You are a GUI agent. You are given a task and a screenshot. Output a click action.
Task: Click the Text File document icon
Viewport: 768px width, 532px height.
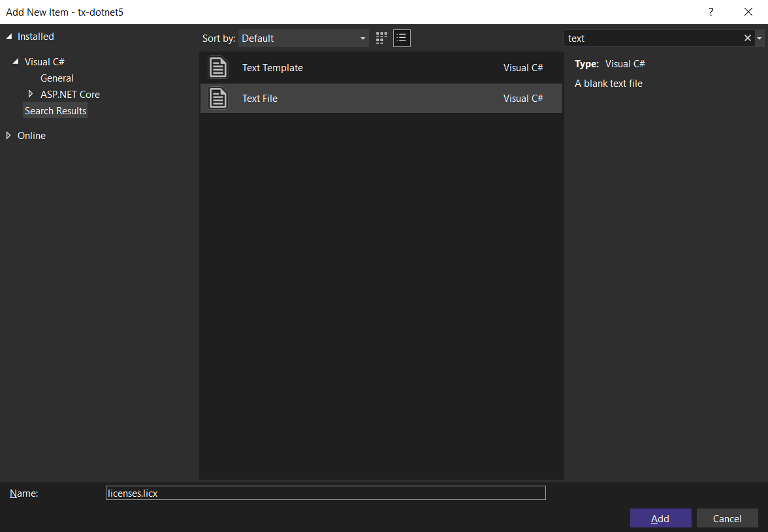(x=218, y=99)
